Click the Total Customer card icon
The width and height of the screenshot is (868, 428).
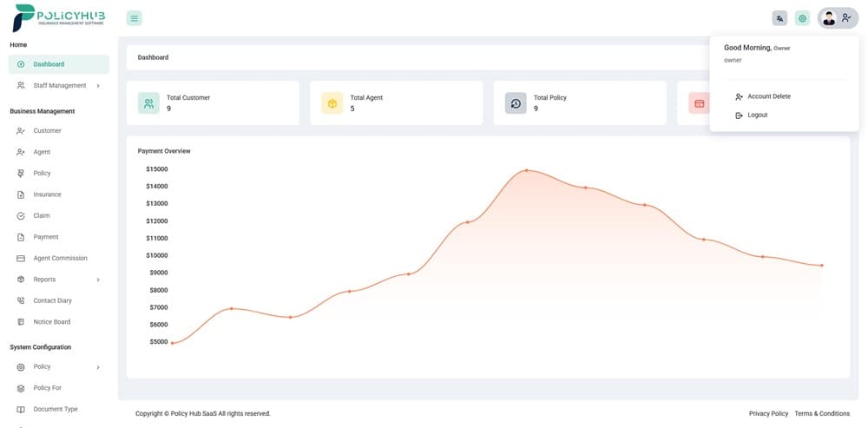point(148,103)
